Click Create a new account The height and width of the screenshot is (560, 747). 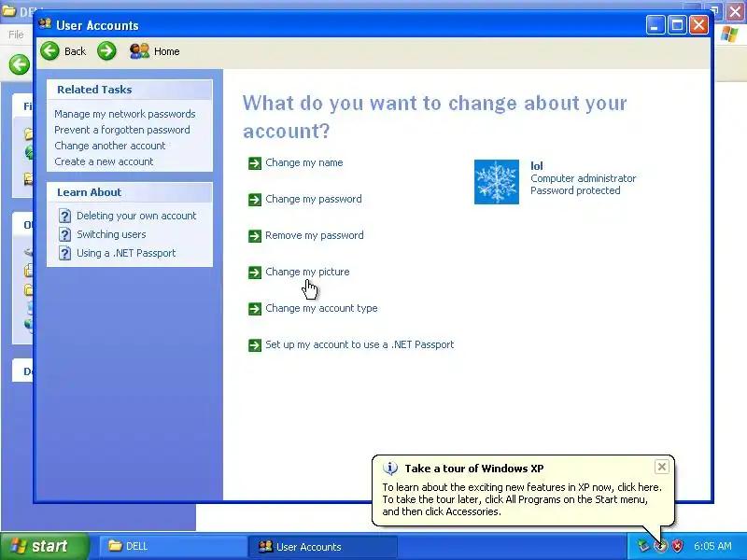(x=104, y=161)
